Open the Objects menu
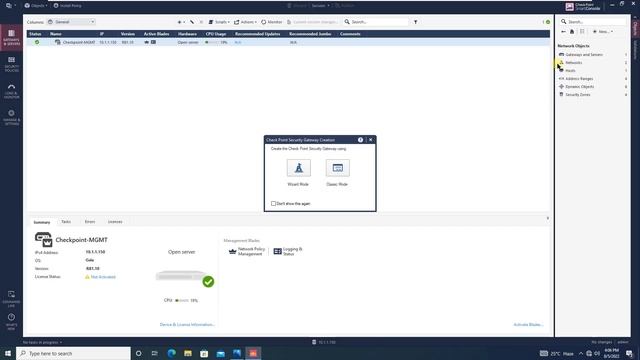This screenshot has height=360, width=640. click(36, 6)
